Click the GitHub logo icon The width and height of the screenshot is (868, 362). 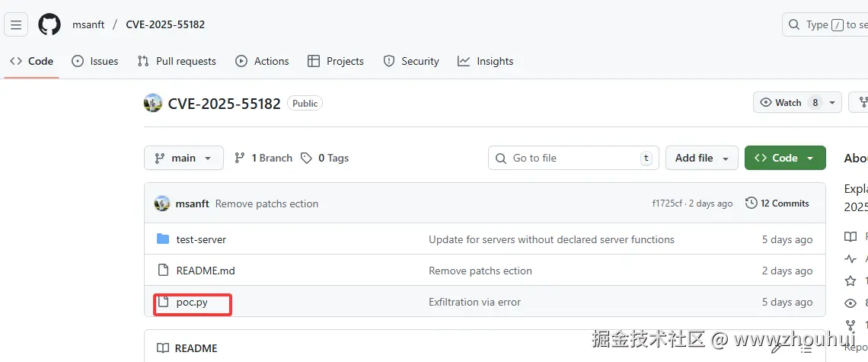click(49, 24)
